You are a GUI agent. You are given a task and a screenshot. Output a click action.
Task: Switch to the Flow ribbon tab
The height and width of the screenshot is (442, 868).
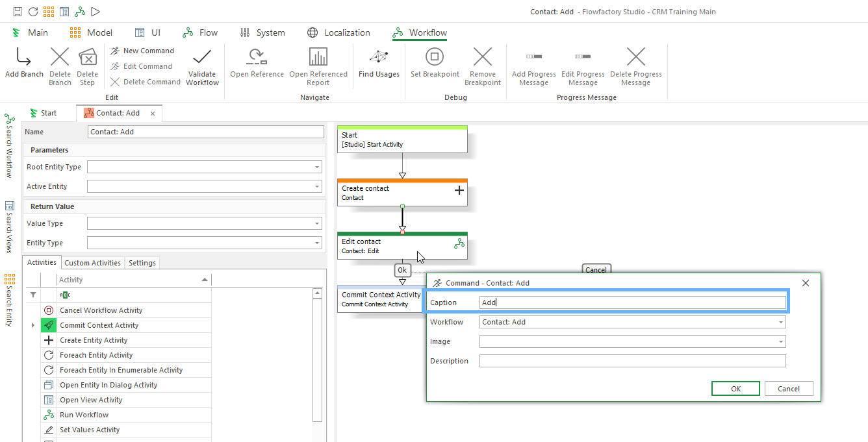point(200,32)
